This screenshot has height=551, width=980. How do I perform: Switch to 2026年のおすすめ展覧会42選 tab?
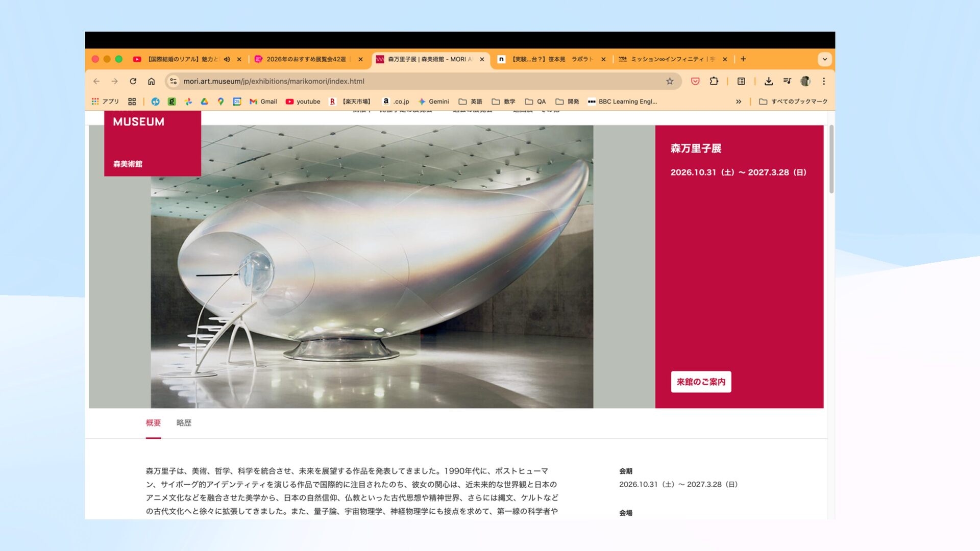(x=305, y=59)
